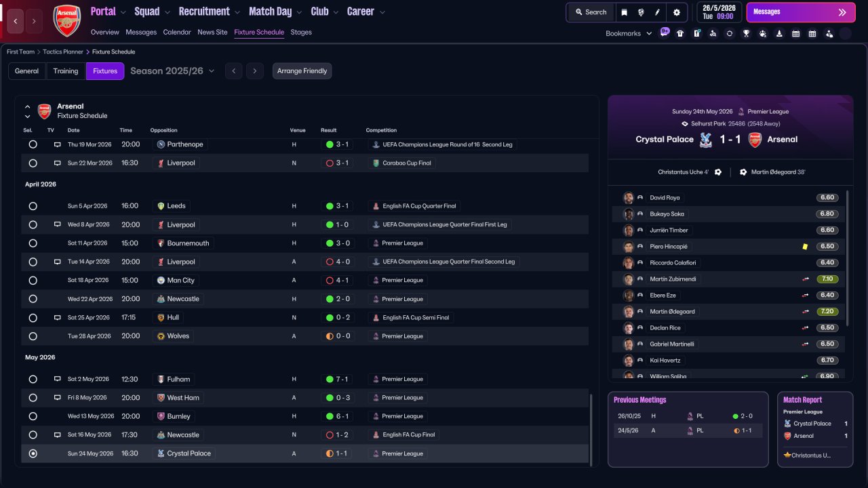Click the refresh circle icon in bookmarks bar
This screenshot has height=488, width=868.
[x=730, y=33]
